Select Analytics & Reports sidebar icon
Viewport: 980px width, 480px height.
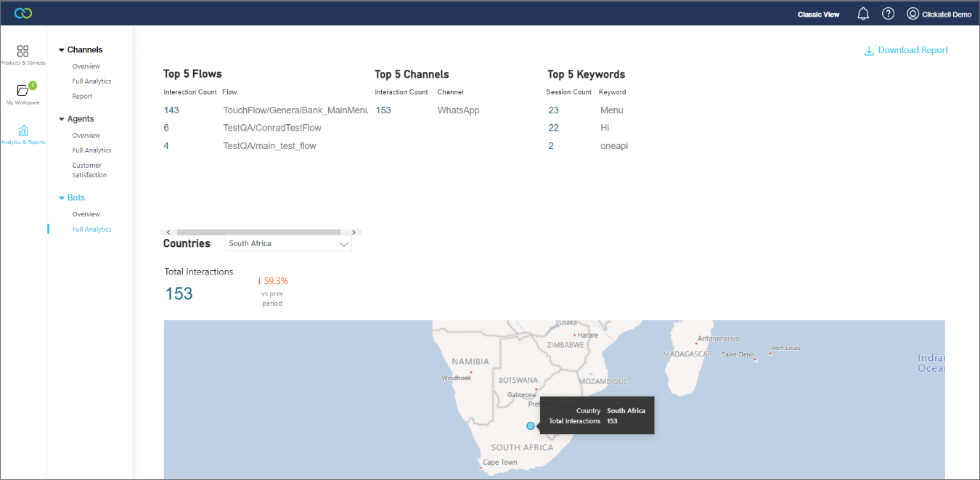tap(23, 131)
